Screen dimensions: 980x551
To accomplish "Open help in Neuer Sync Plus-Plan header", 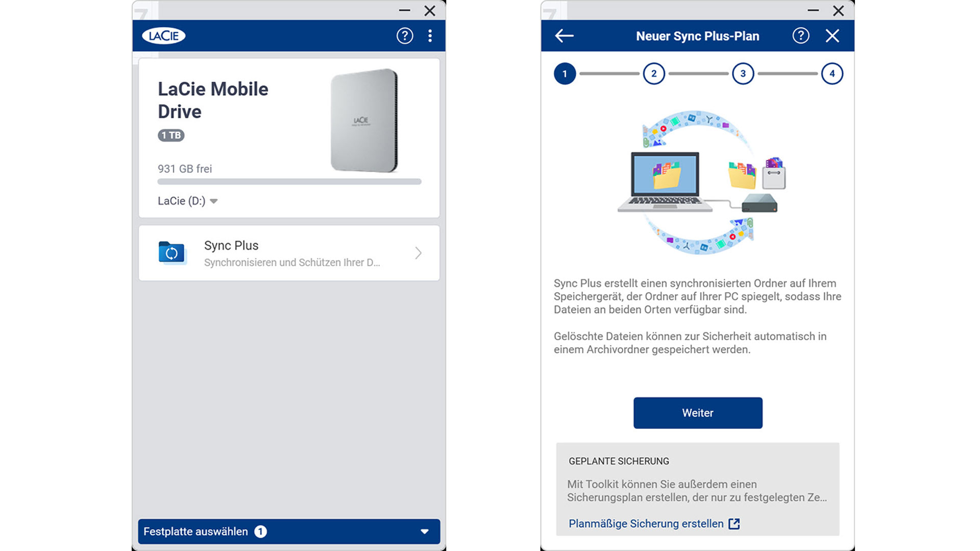I will [x=801, y=36].
